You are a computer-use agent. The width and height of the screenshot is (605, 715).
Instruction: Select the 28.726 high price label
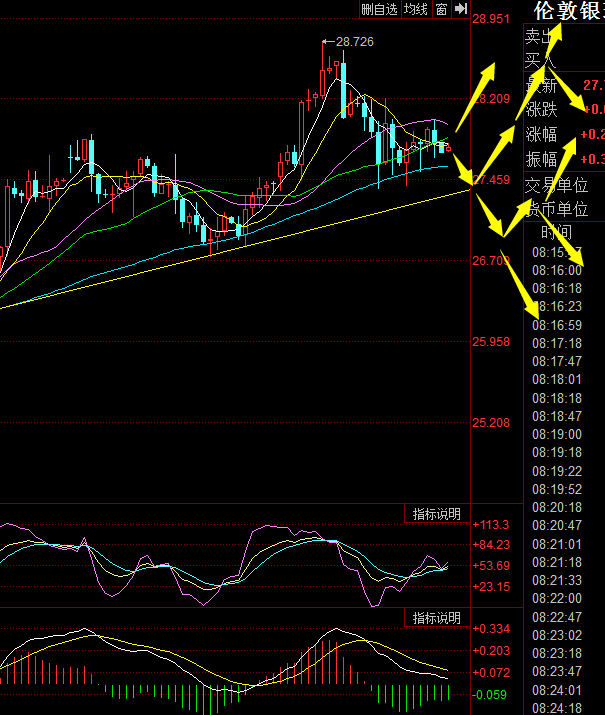[354, 42]
